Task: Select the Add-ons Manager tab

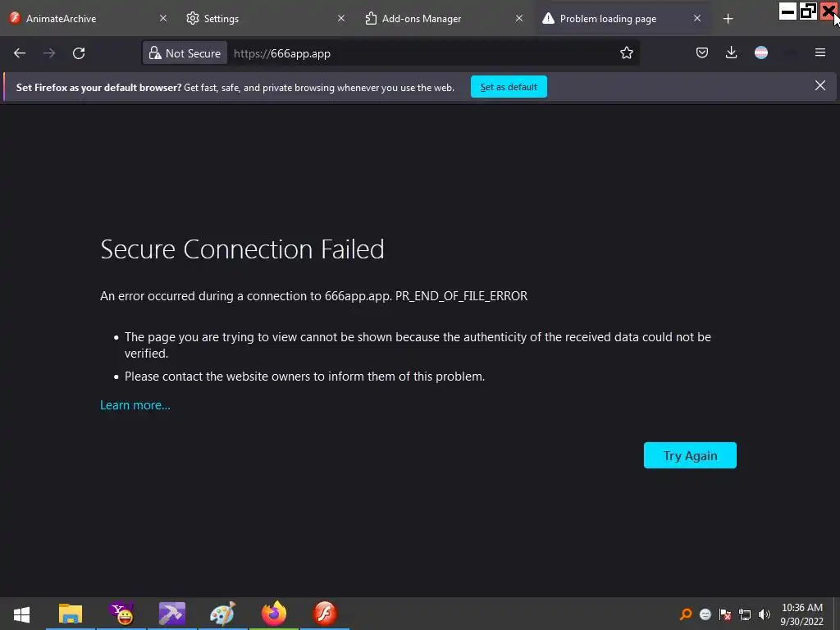Action: click(x=435, y=19)
